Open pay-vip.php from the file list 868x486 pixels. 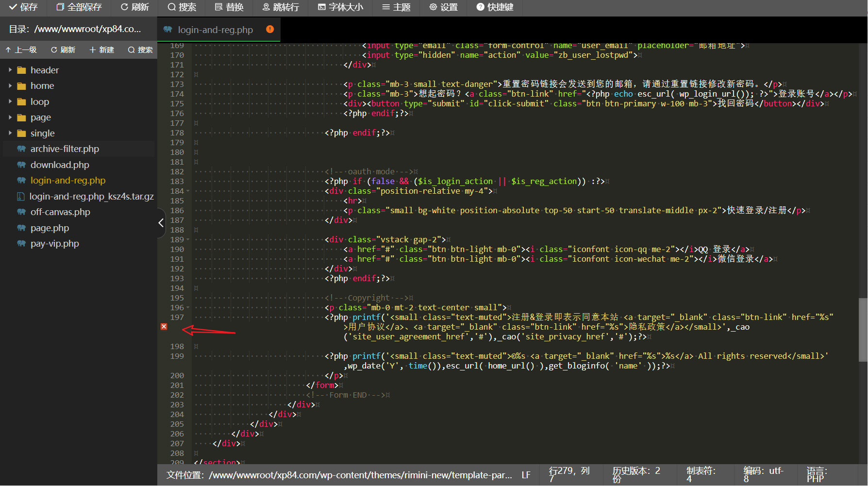click(54, 244)
